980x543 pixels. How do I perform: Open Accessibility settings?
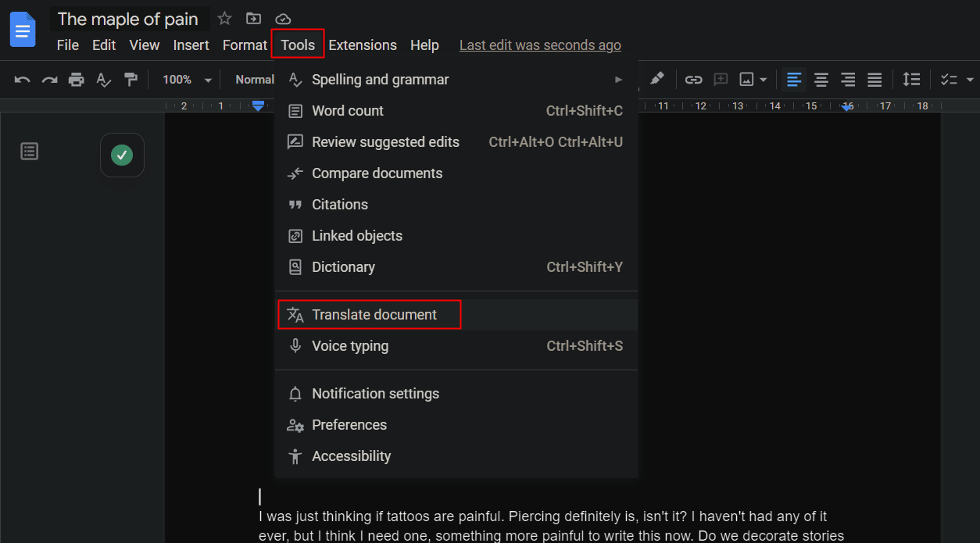pyautogui.click(x=456, y=456)
